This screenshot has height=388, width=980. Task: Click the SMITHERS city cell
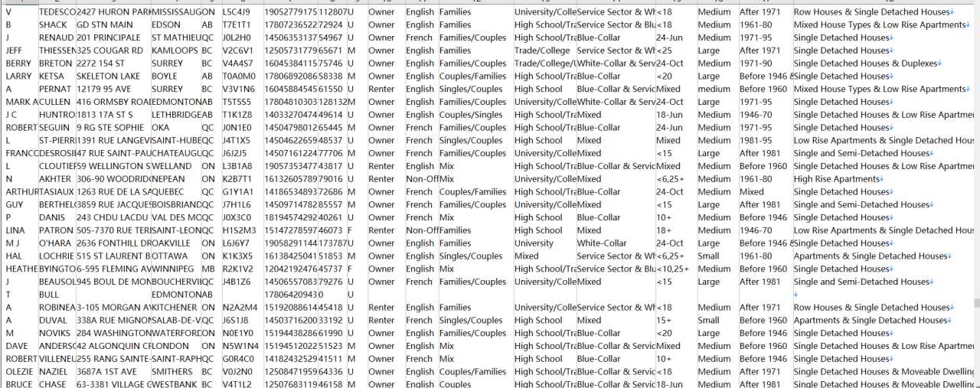tap(175, 371)
